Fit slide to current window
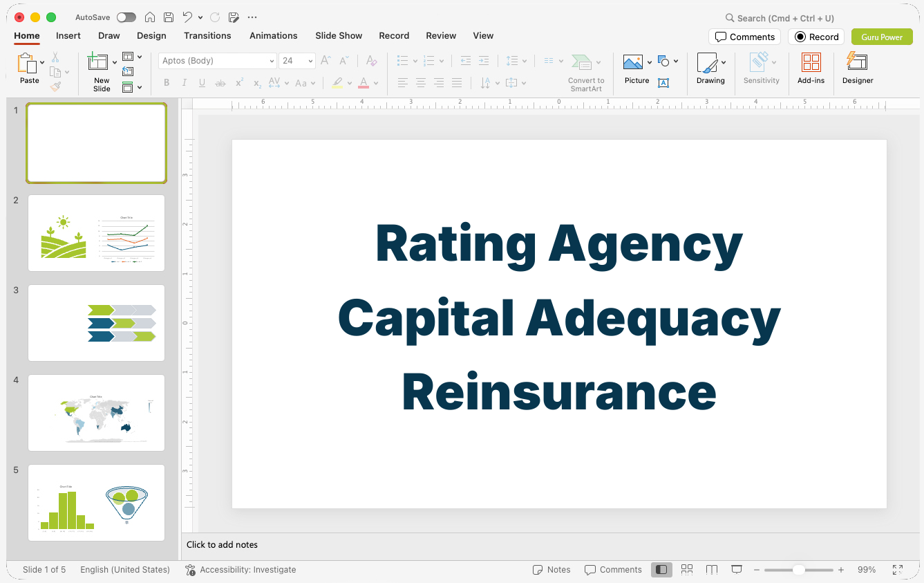Screen dimensions: 924x583 pyautogui.click(x=897, y=570)
